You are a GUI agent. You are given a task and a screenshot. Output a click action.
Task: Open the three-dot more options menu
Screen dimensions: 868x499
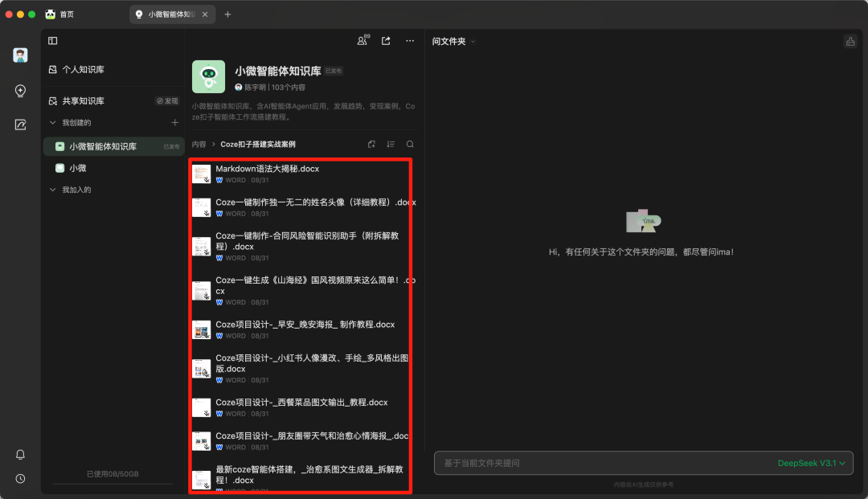[x=410, y=41]
